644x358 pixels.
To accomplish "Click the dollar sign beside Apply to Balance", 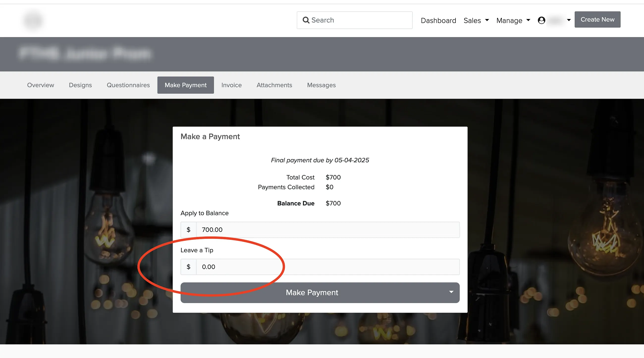I will [x=188, y=229].
